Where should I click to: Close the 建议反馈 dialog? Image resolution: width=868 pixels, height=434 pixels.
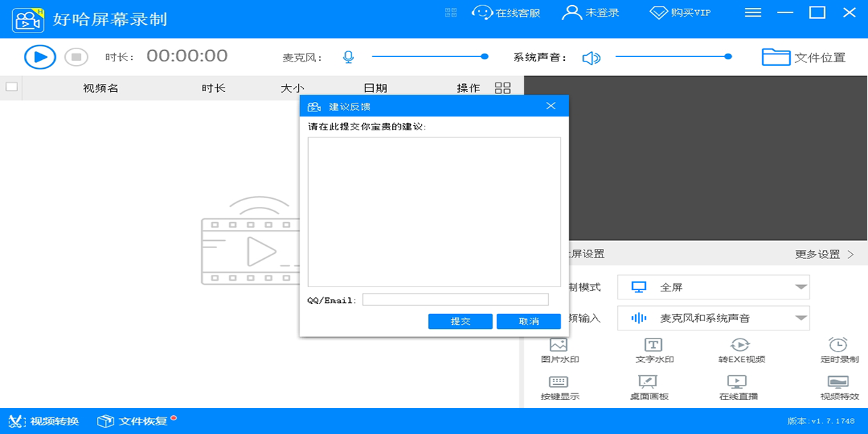tap(551, 106)
